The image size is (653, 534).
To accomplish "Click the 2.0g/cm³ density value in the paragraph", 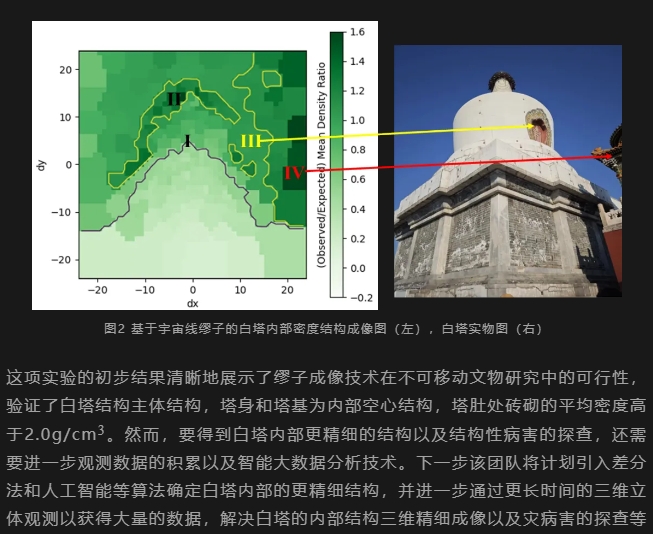I will 50,435.
